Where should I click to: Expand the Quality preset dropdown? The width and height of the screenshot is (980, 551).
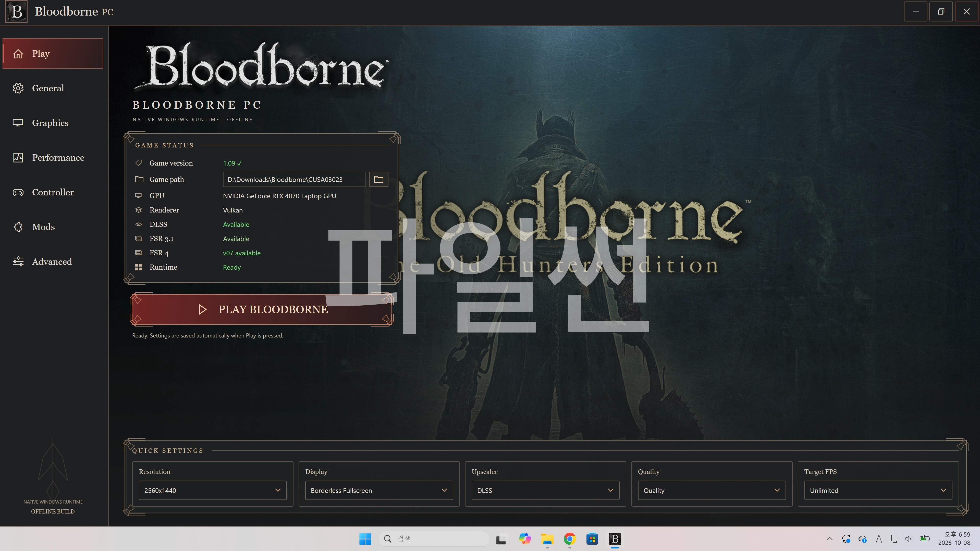(712, 490)
